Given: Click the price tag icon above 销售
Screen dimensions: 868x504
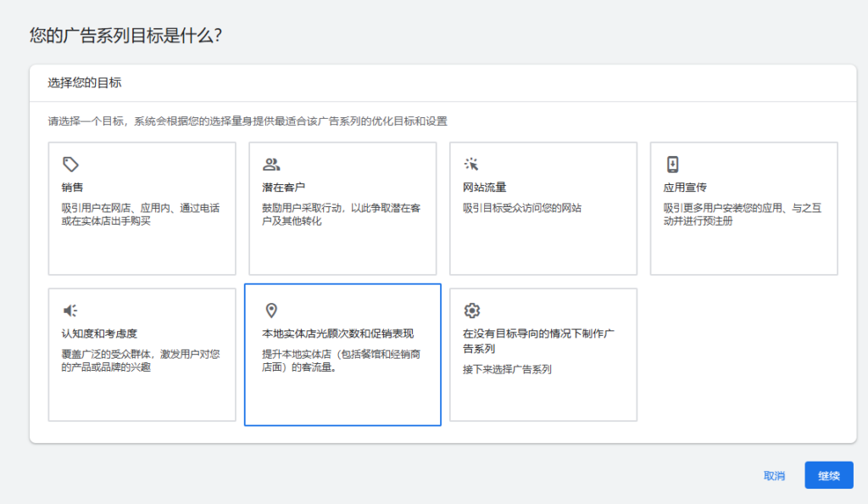Looking at the screenshot, I should [72, 162].
